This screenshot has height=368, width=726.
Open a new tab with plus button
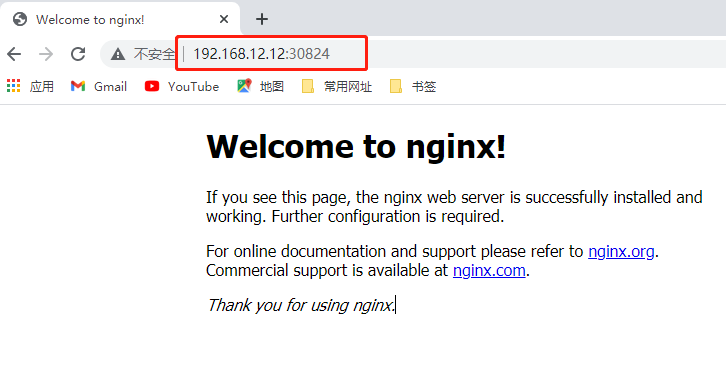tap(262, 19)
